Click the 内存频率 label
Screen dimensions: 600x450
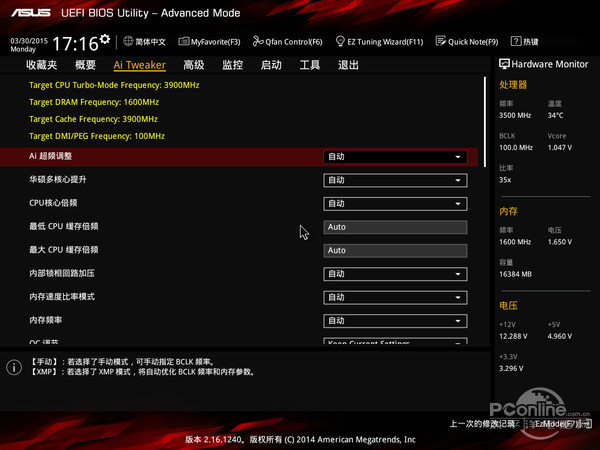(x=46, y=320)
